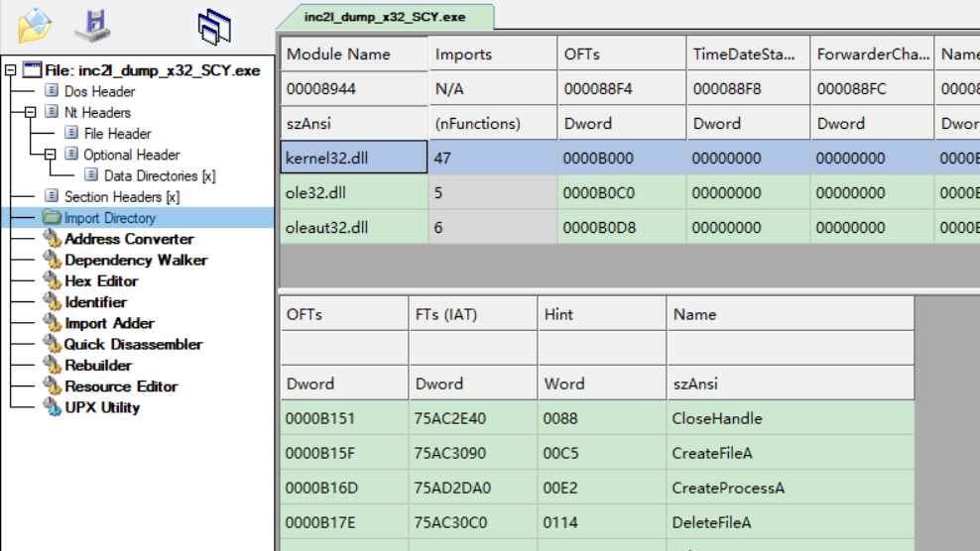Collapse the Optional Header tree node
The height and width of the screenshot is (551, 980).
pyautogui.click(x=50, y=155)
